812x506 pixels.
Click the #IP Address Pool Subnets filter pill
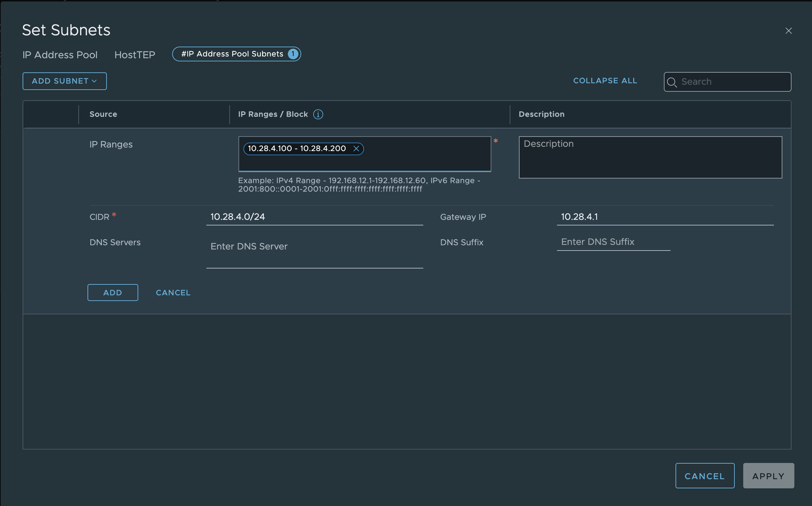pyautogui.click(x=232, y=54)
